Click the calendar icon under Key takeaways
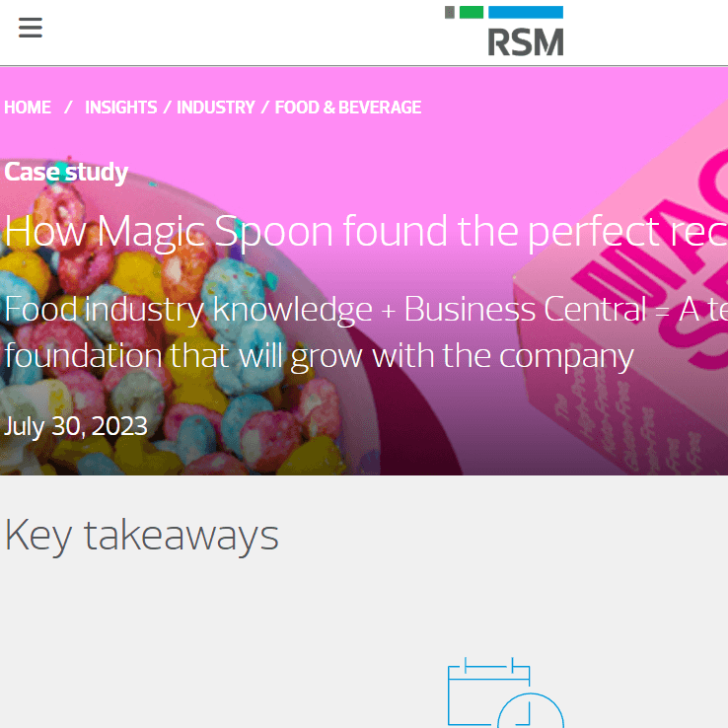This screenshot has height=728, width=728. [x=506, y=692]
